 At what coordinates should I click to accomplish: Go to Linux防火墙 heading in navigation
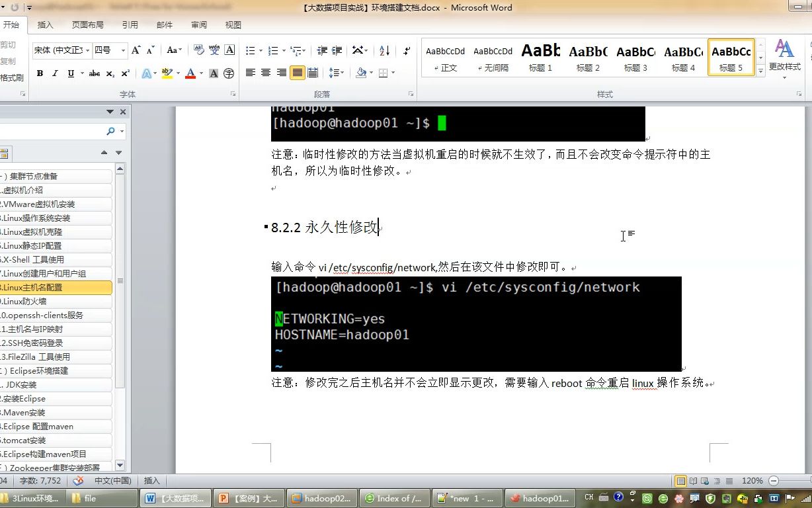(x=56, y=302)
